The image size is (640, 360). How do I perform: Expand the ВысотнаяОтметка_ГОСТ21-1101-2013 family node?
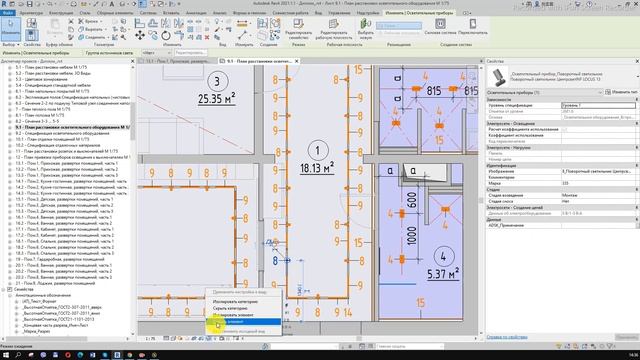click(x=17, y=319)
